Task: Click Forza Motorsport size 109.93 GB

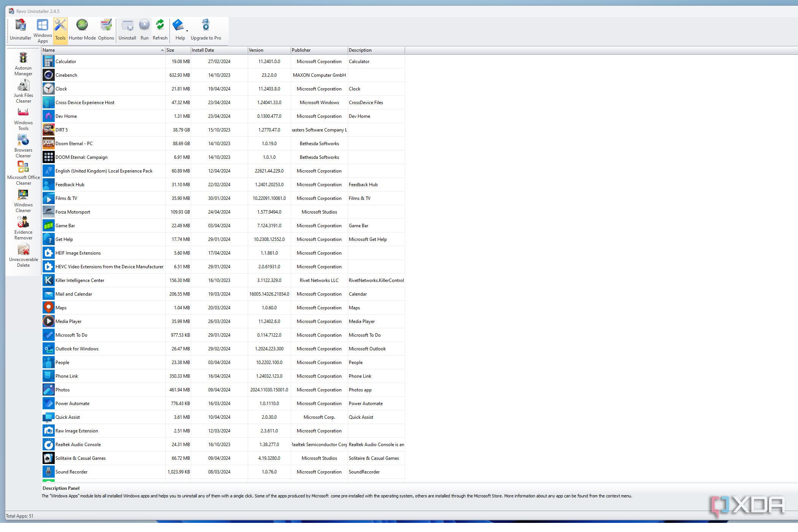Action: pyautogui.click(x=180, y=212)
